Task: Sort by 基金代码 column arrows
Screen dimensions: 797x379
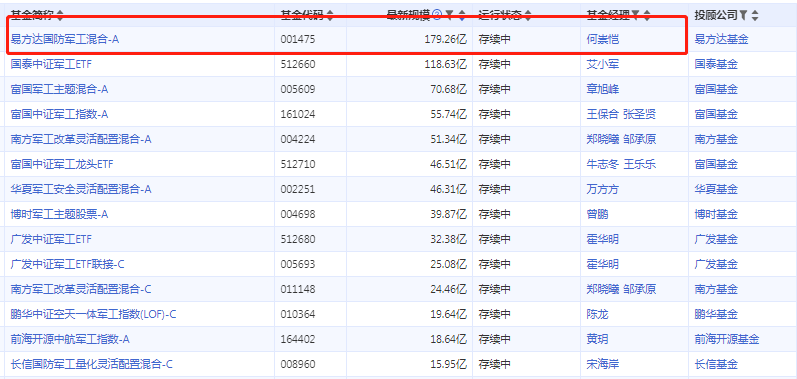Action: point(330,15)
